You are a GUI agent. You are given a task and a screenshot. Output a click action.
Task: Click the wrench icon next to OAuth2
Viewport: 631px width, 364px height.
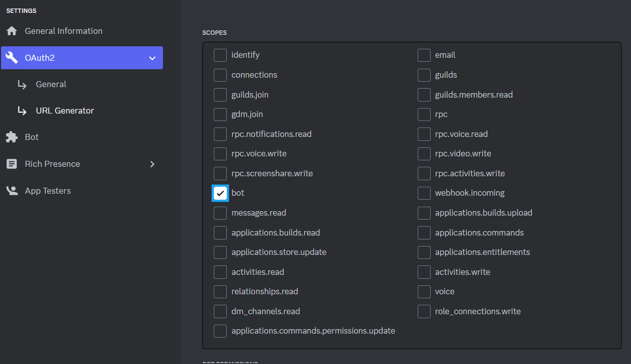coord(11,58)
